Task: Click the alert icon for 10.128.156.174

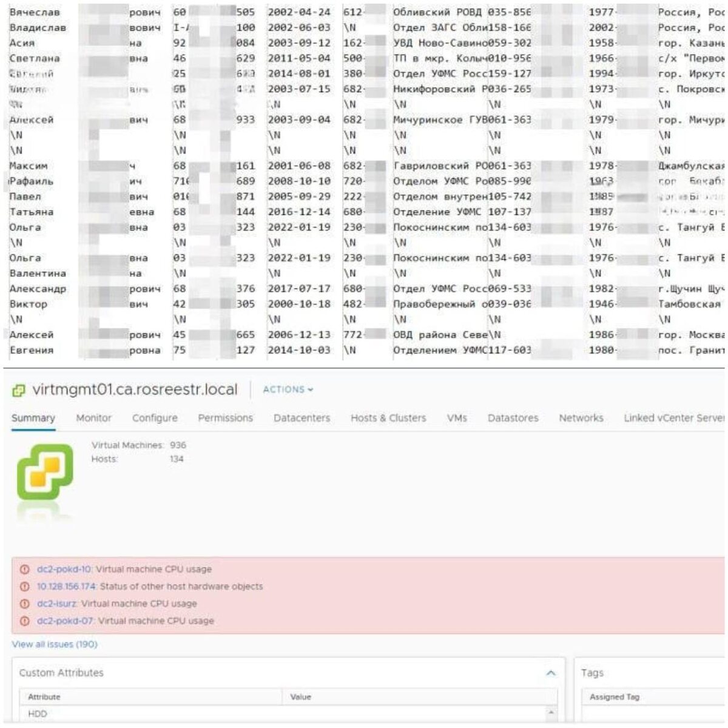Action: tap(25, 587)
